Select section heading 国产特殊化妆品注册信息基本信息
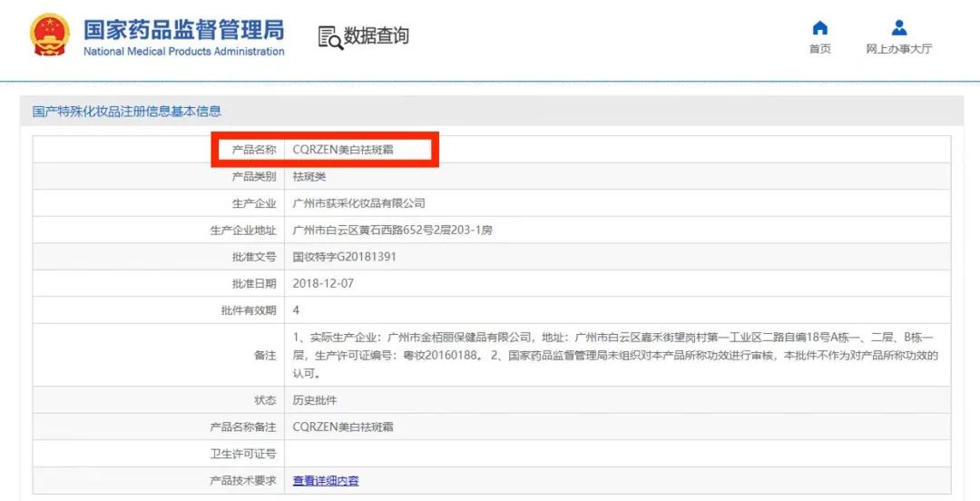The image size is (980, 501). [127, 112]
